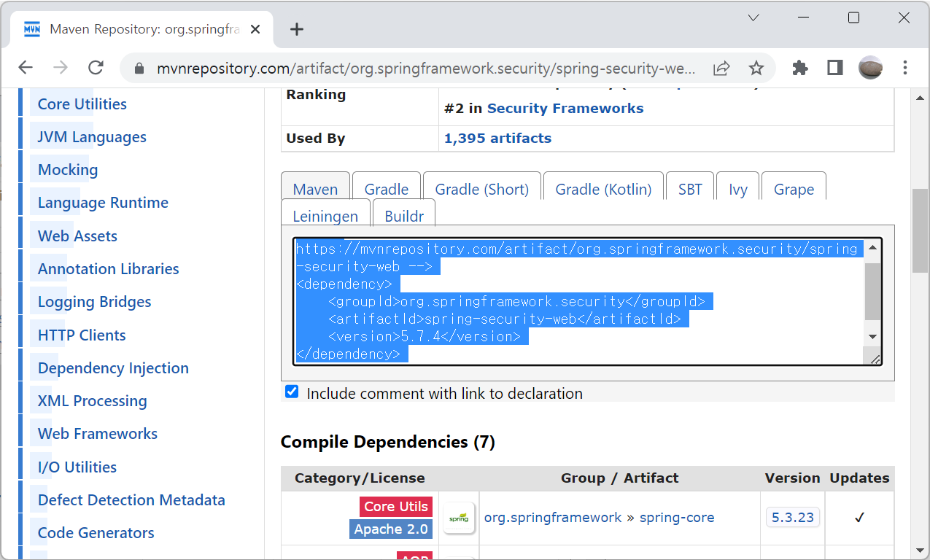Click the page vertical scrollbar thumb

[919, 230]
